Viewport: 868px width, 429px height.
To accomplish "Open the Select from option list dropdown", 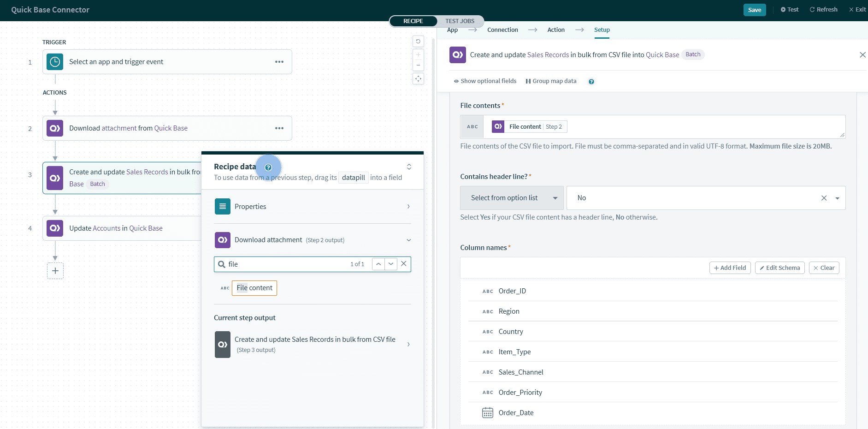I will 512,198.
